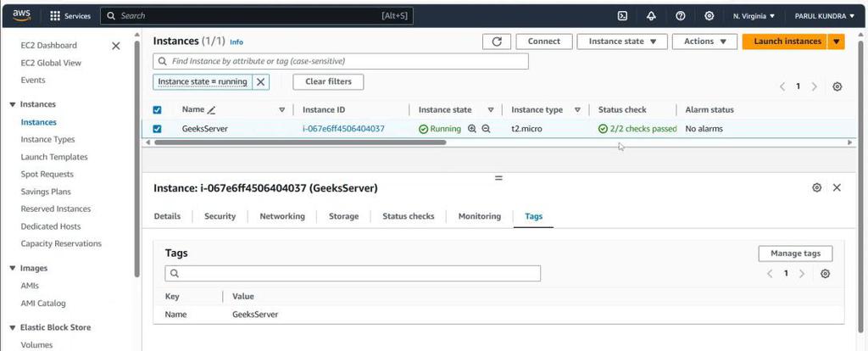
Task: Open AMI Catalog in sidebar
Action: pyautogui.click(x=43, y=304)
